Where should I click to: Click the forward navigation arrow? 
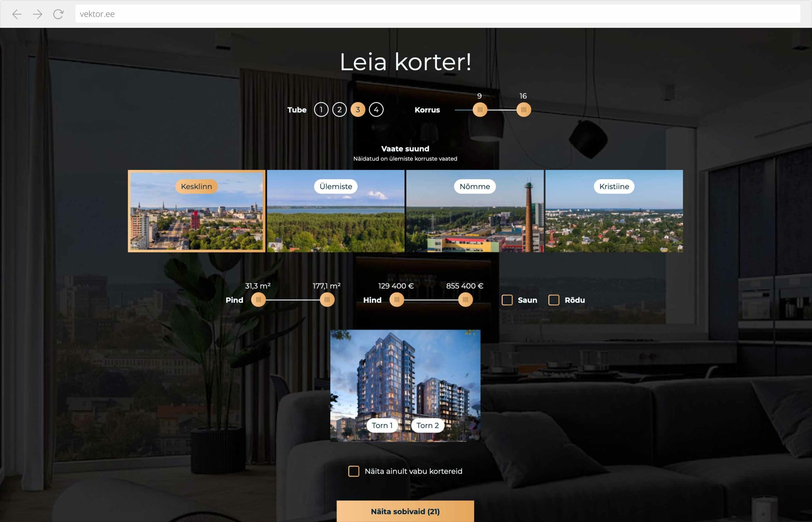(x=37, y=13)
